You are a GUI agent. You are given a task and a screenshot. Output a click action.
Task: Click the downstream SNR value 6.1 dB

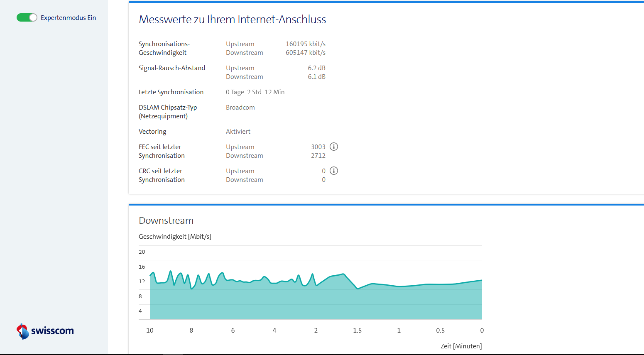pos(317,77)
